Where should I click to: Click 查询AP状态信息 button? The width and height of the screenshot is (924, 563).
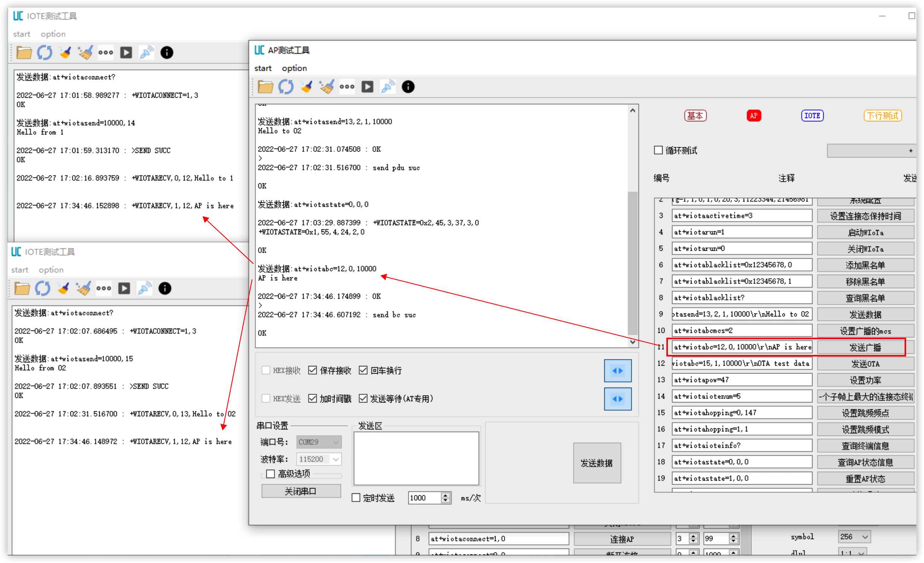pos(865,462)
